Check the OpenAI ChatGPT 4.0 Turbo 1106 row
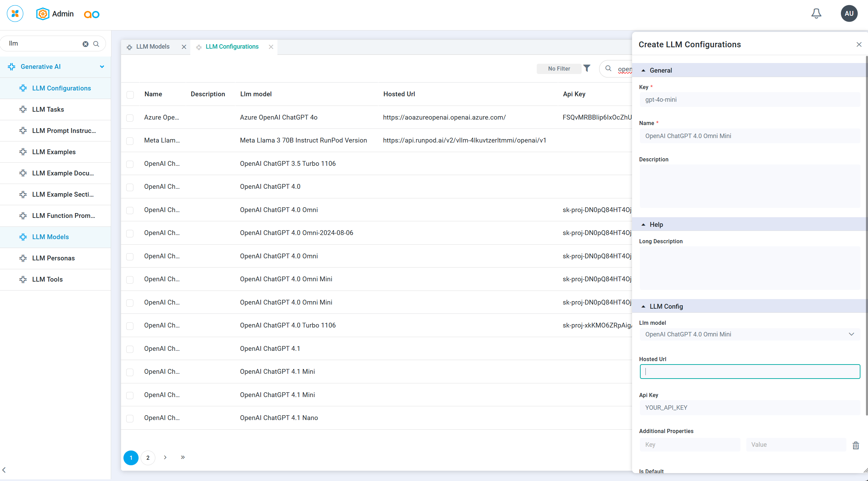The image size is (868, 481). coord(130,326)
